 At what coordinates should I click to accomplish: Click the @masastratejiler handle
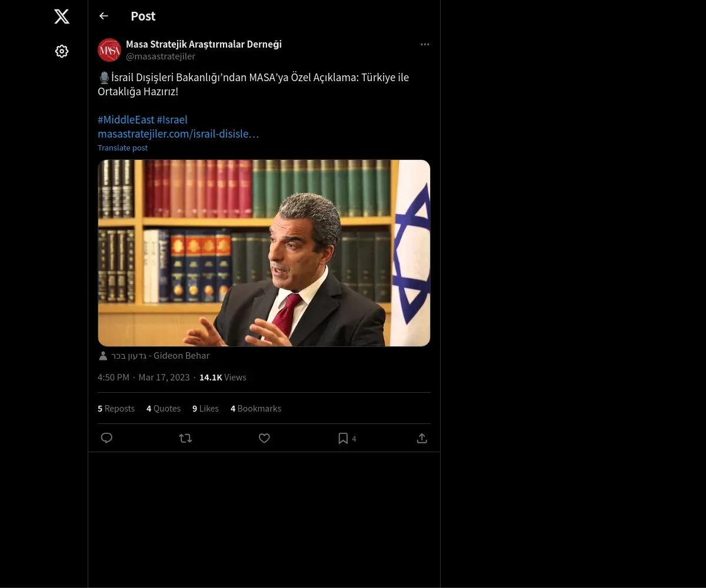coord(161,56)
